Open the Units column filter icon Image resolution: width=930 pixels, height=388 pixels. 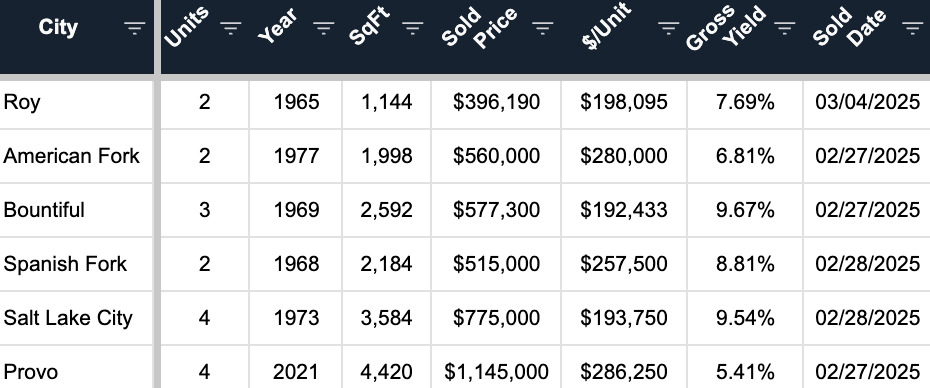click(x=231, y=28)
